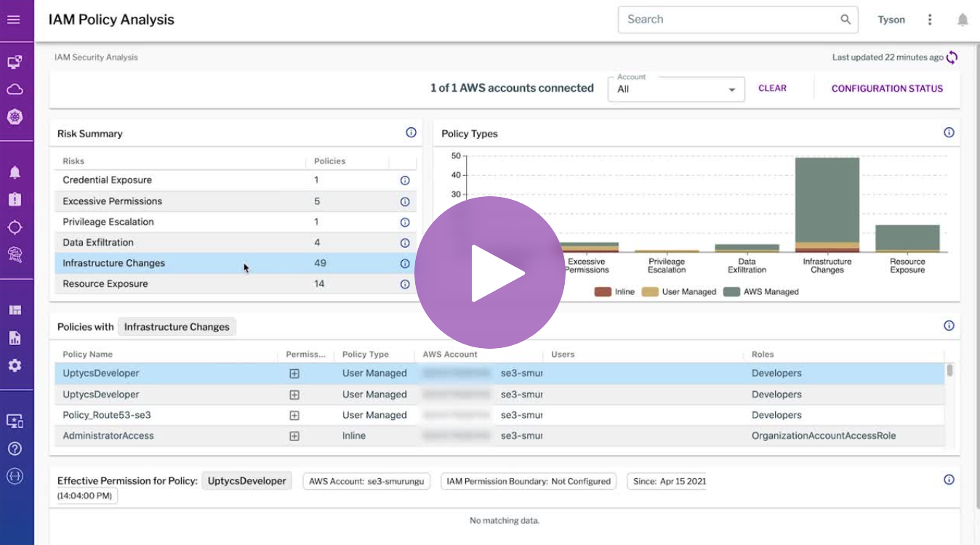Show Policy Types panel info
Image resolution: width=980 pixels, height=545 pixels.
[949, 132]
